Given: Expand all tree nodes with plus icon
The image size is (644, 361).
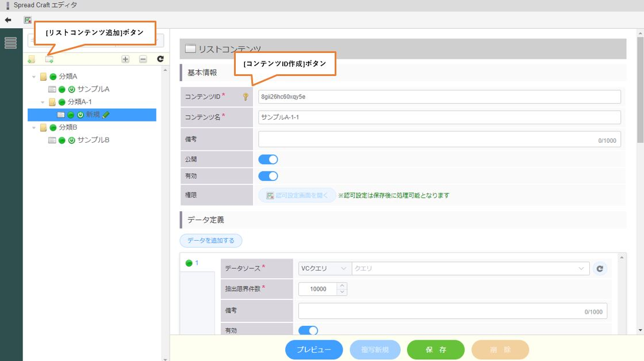Looking at the screenshot, I should tap(125, 59).
